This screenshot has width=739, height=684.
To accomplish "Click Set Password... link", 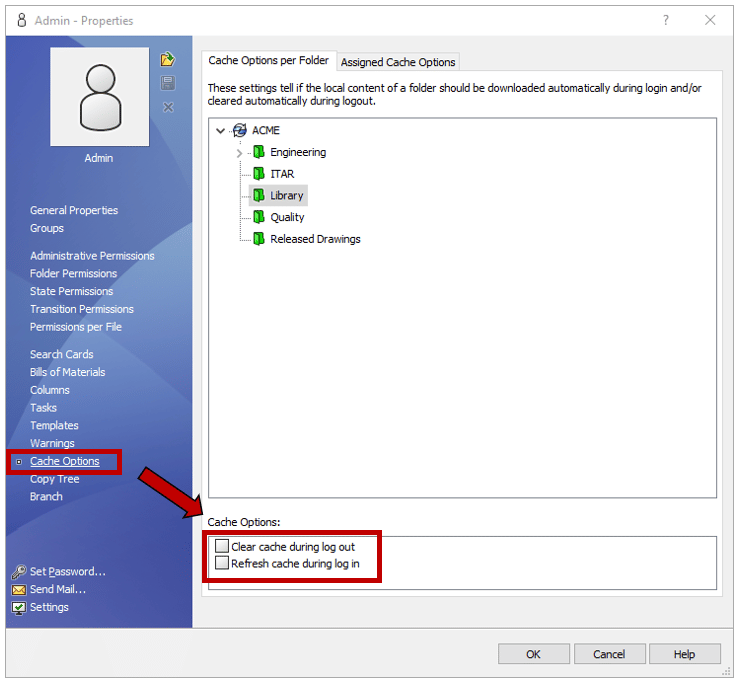I will pos(68,572).
